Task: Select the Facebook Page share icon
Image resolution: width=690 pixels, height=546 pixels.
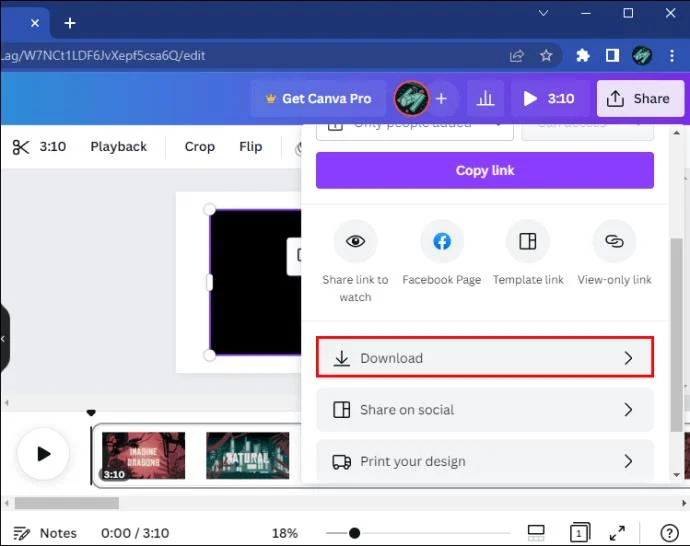Action: [442, 241]
